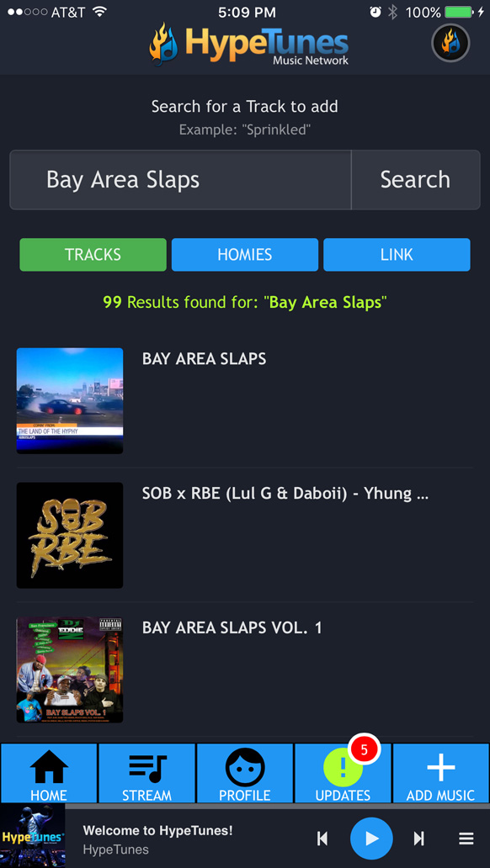Tap the Add Music plus icon
This screenshot has height=868, width=490.
tap(440, 767)
